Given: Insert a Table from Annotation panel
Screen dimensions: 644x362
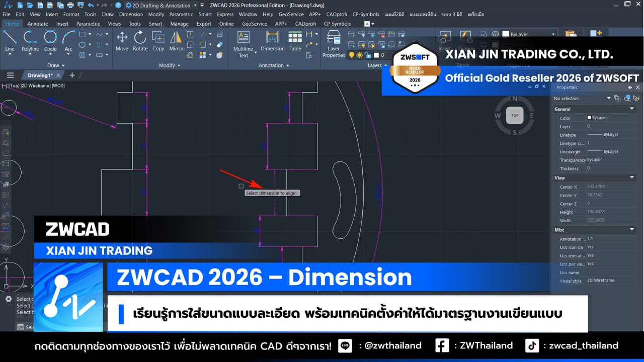Looking at the screenshot, I should click(295, 41).
